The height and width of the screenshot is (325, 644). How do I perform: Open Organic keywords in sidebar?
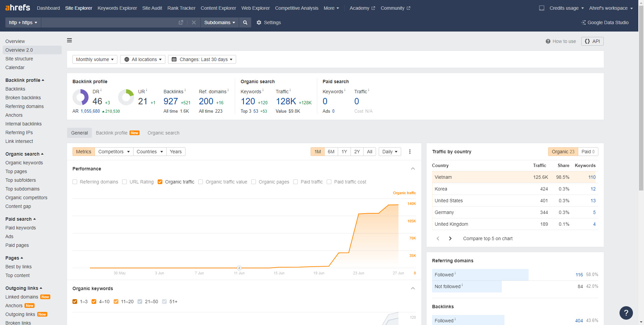[24, 163]
